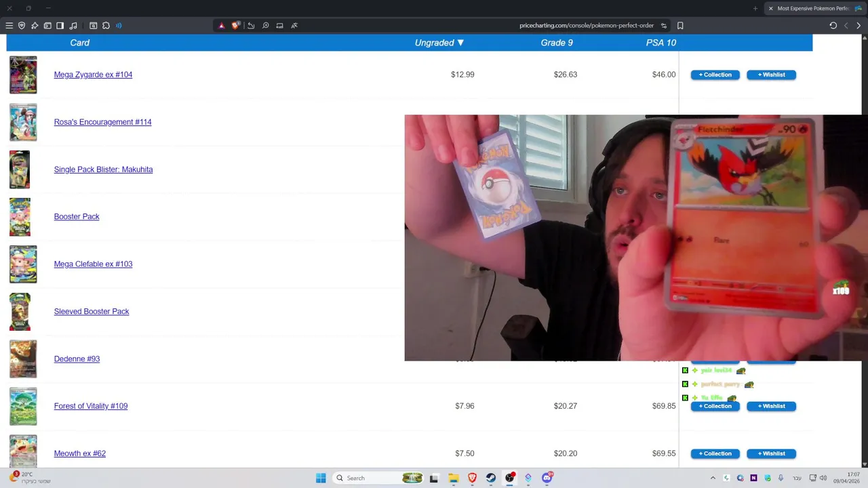The image size is (868, 488).
Task: Add Meowth ex to Collection
Action: pos(715,453)
